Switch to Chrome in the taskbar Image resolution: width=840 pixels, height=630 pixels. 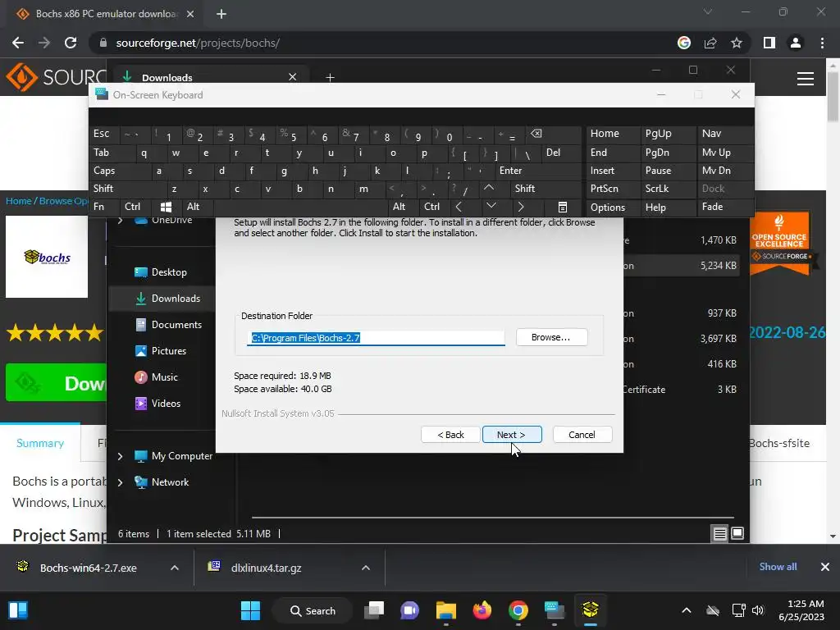pyautogui.click(x=518, y=610)
